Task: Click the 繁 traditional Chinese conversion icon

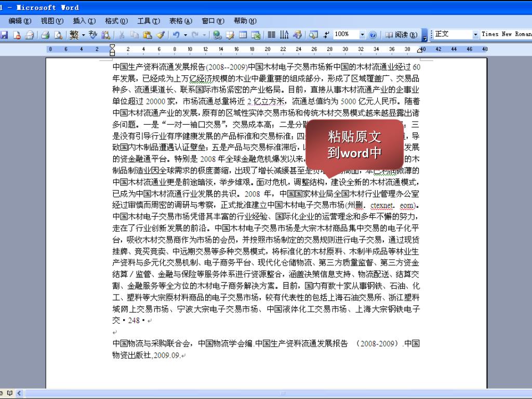Action: point(74,35)
